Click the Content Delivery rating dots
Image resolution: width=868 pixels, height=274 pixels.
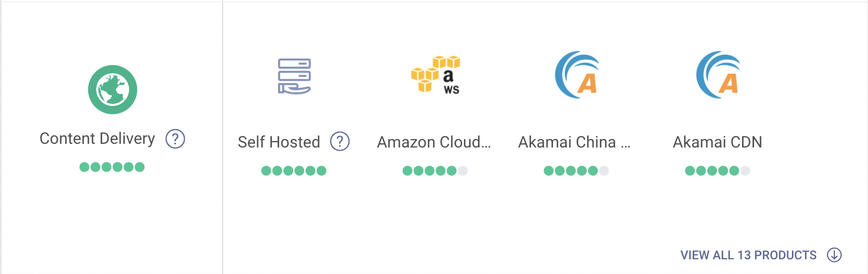(x=112, y=167)
